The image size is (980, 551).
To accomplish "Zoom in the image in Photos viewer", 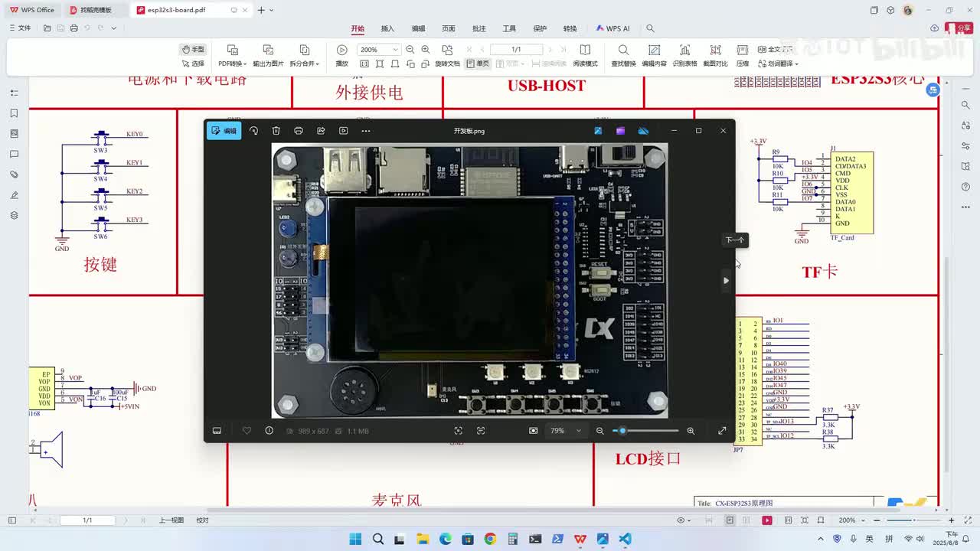I will [x=691, y=431].
